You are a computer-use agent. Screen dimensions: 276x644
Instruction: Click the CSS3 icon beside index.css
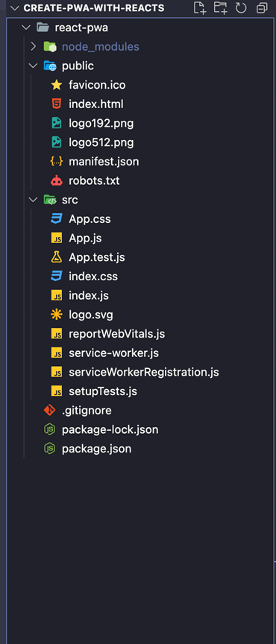tap(57, 277)
